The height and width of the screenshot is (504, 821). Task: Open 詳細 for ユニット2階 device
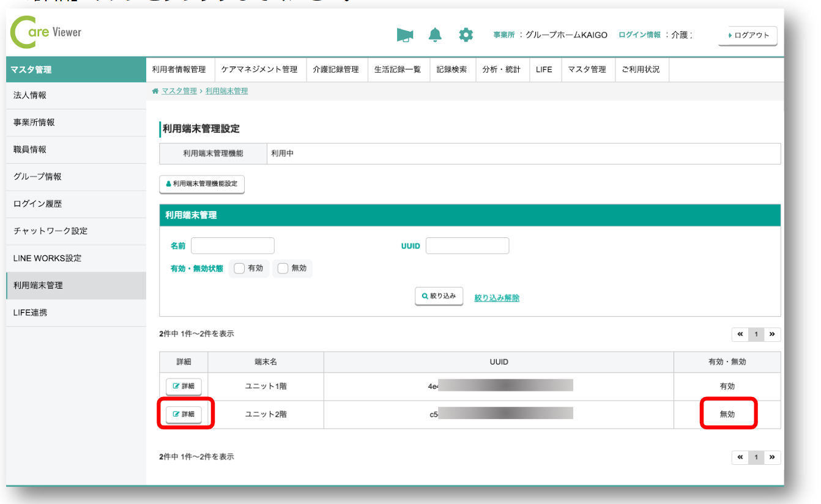[184, 415]
